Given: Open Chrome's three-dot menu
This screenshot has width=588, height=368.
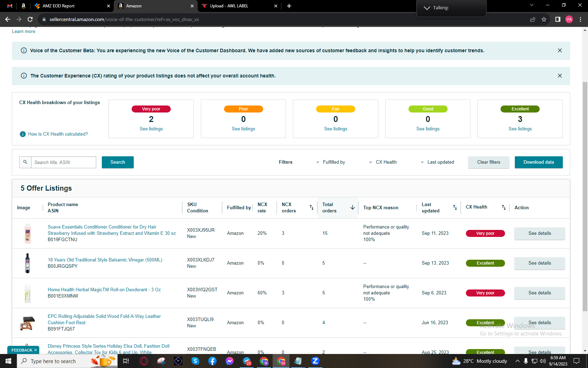Looking at the screenshot, I should 580,19.
